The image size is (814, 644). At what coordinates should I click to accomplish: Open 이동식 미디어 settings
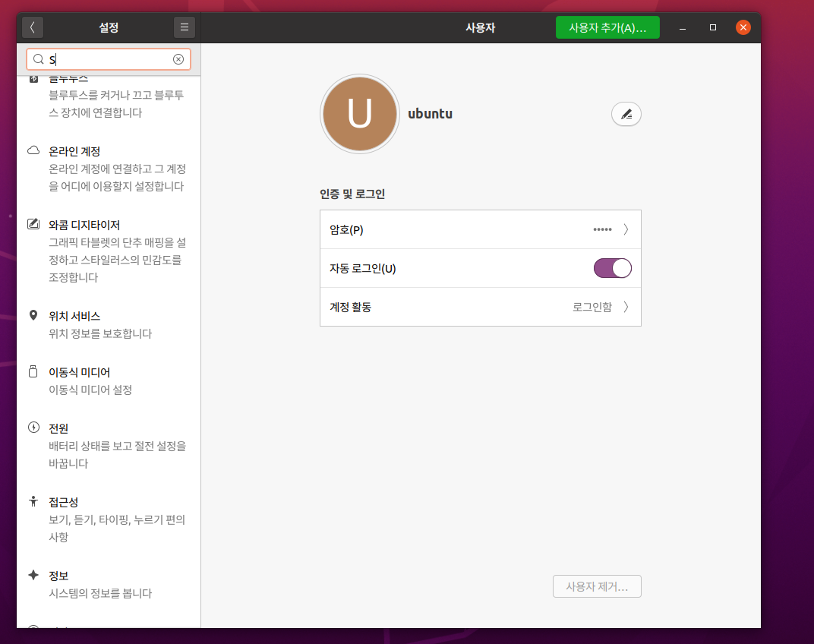click(109, 380)
